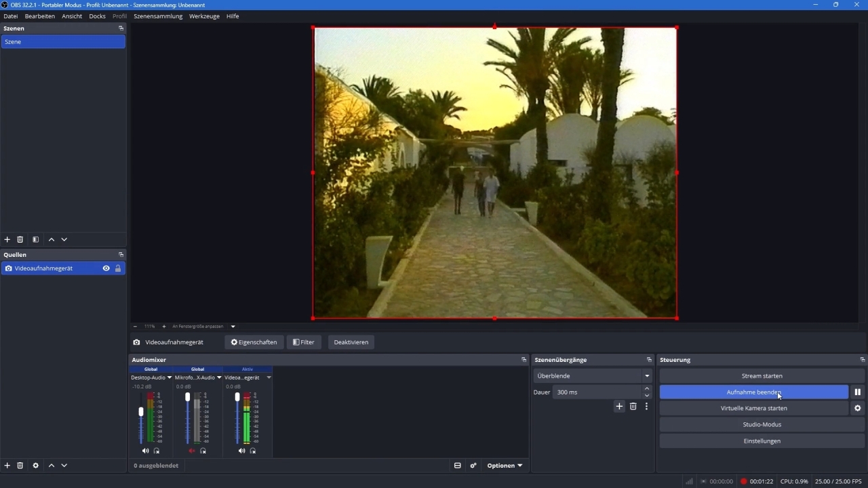Open the Datei menu
The image size is (868, 488).
click(x=11, y=16)
